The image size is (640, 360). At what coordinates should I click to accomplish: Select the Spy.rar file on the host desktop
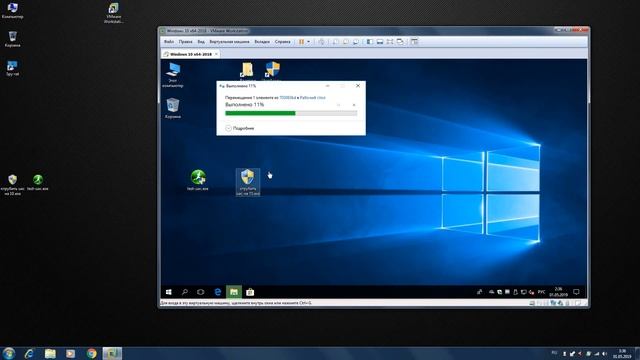pos(12,68)
